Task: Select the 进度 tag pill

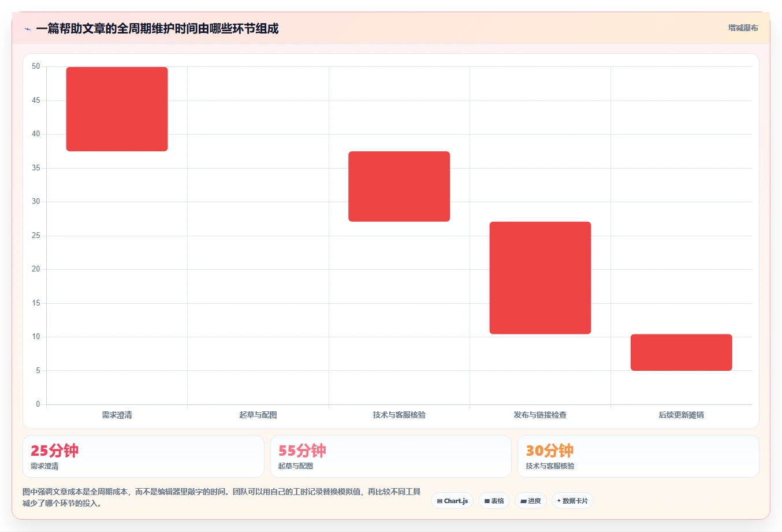Action: [x=531, y=501]
